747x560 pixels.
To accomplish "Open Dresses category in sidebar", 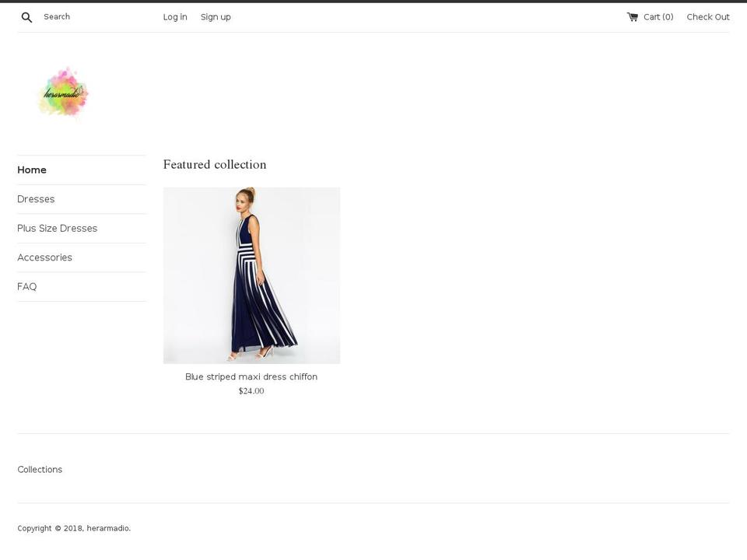I will (36, 199).
